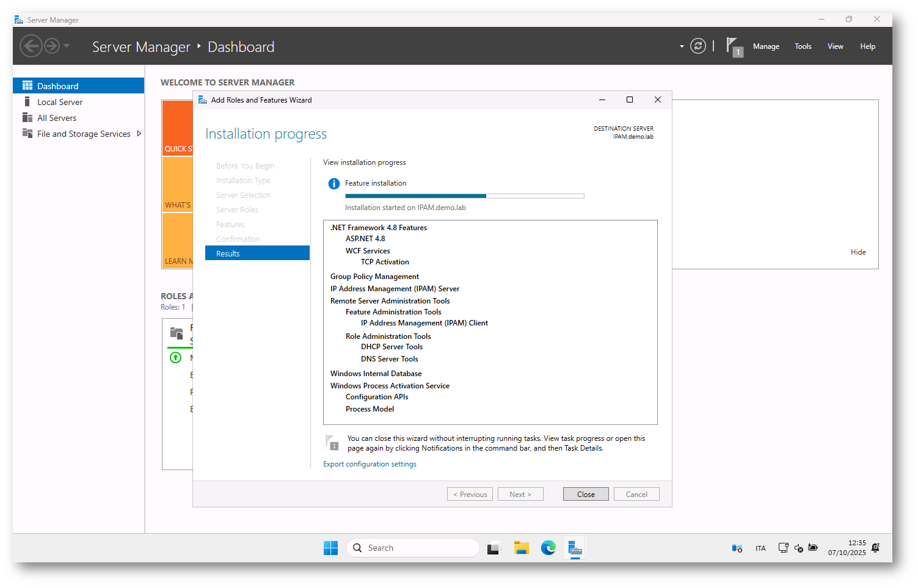This screenshot has width=918, height=588.
Task: Select Dashboard in the navigation pane
Action: click(78, 85)
